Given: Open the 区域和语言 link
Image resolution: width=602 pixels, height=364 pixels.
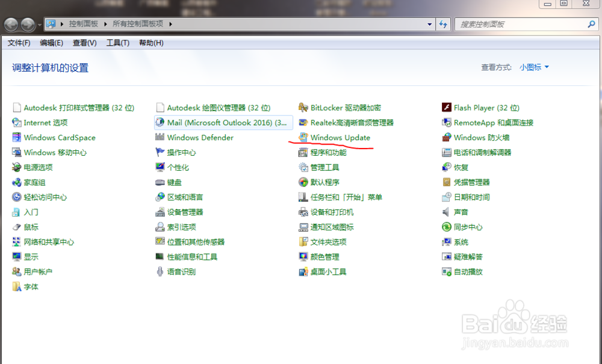Looking at the screenshot, I should pos(185,197).
